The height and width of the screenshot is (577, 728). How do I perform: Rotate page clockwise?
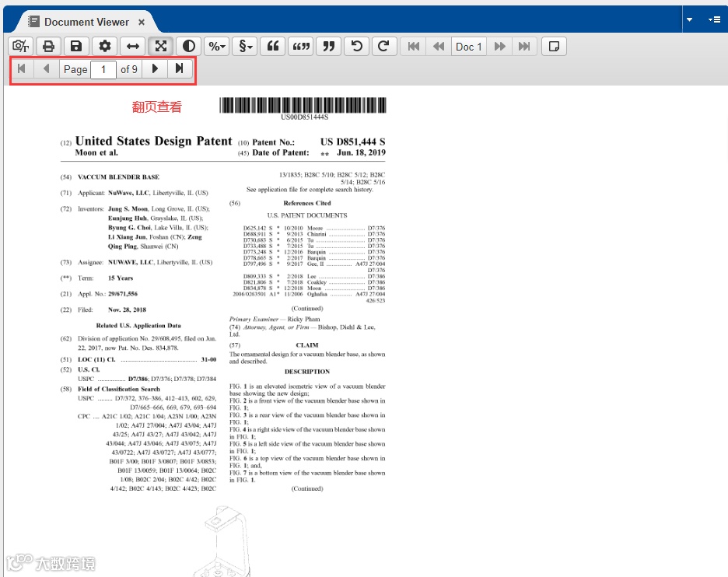point(383,47)
